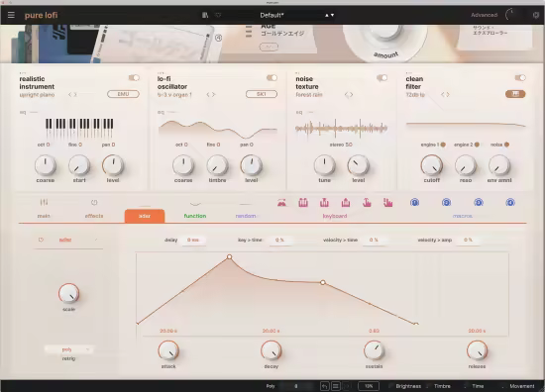Click the SK1 button in lo-fi oscillator

click(x=262, y=94)
